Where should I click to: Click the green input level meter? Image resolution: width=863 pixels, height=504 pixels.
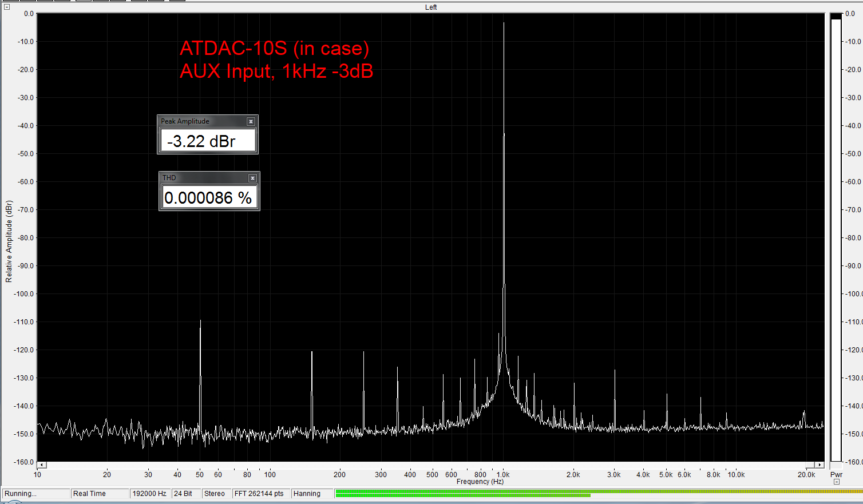point(598,493)
